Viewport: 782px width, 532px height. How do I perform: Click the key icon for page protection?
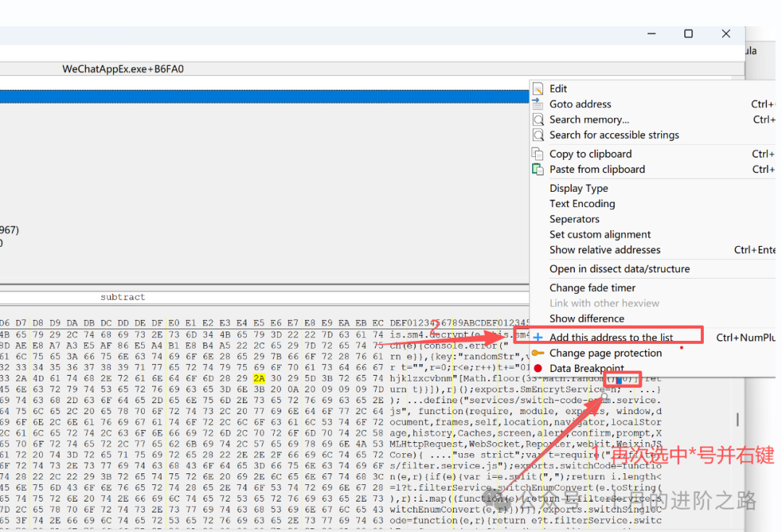click(x=538, y=353)
